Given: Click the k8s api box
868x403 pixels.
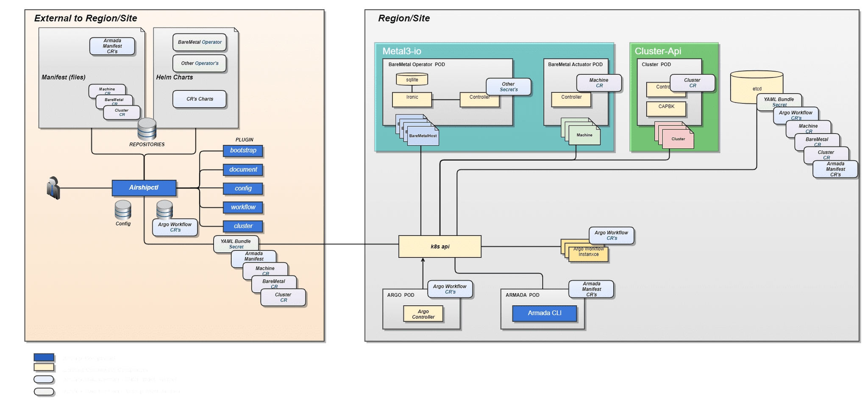Looking at the screenshot, I should (x=440, y=247).
